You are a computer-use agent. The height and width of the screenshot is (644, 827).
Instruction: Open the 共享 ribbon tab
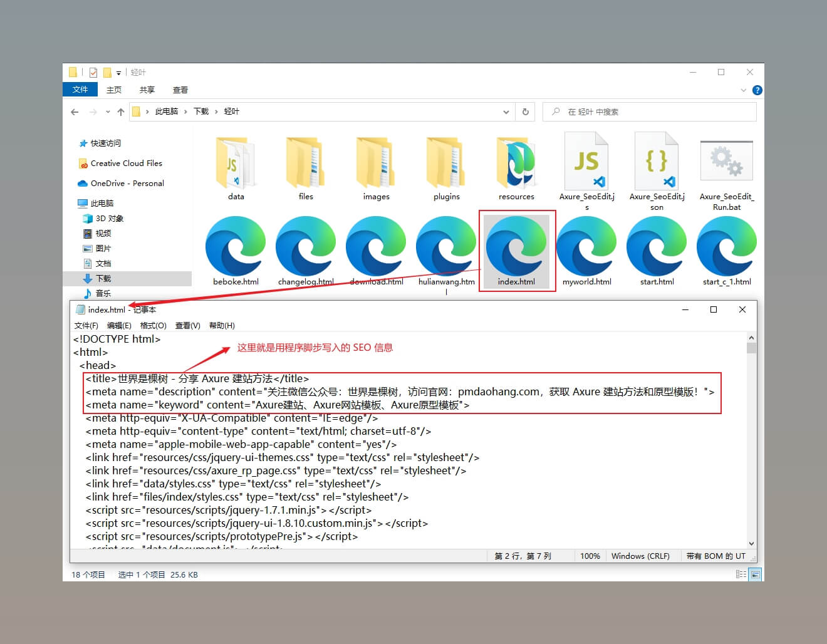(147, 90)
